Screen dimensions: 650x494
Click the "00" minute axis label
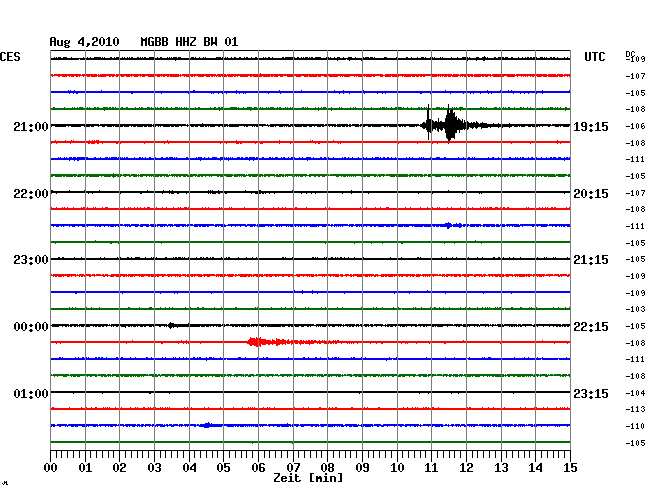[x=51, y=468]
